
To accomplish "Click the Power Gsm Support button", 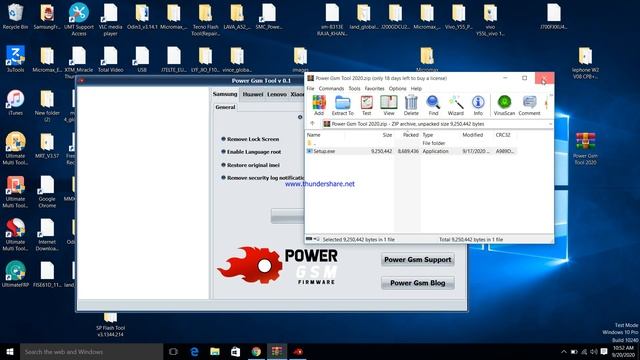I will (x=418, y=260).
